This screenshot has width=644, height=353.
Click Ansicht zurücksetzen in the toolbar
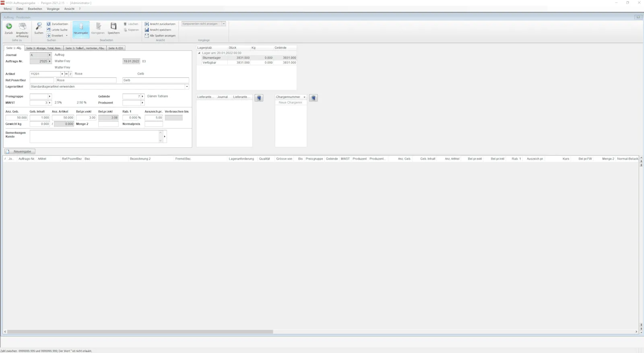click(x=160, y=24)
